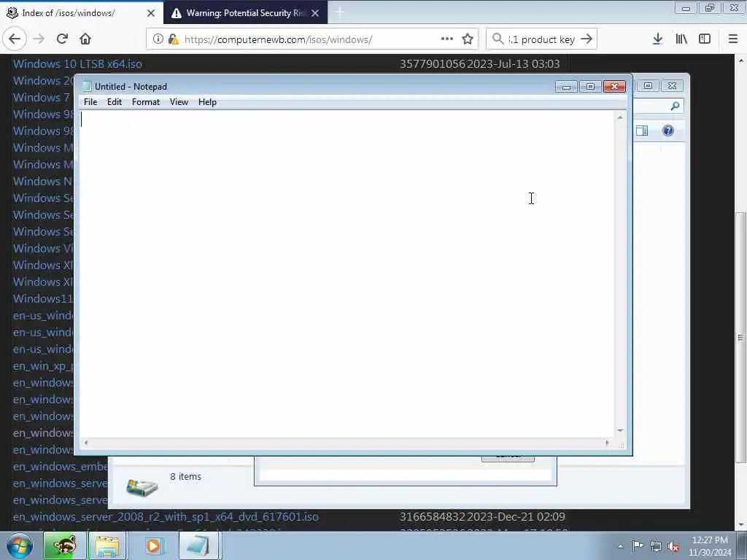
Task: Click the Firefox search box
Action: click(541, 39)
